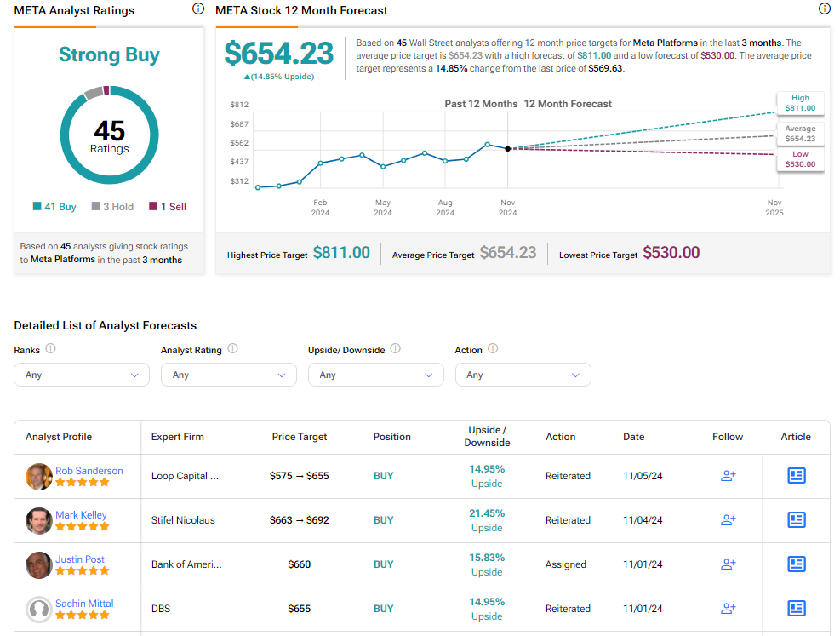840x636 pixels.
Task: Expand the Action filter dropdown
Action: (x=523, y=375)
